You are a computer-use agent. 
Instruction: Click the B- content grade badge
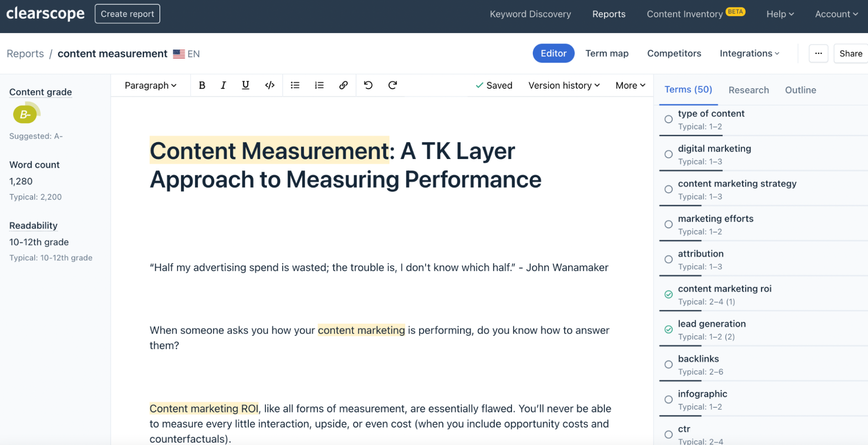pyautogui.click(x=25, y=114)
